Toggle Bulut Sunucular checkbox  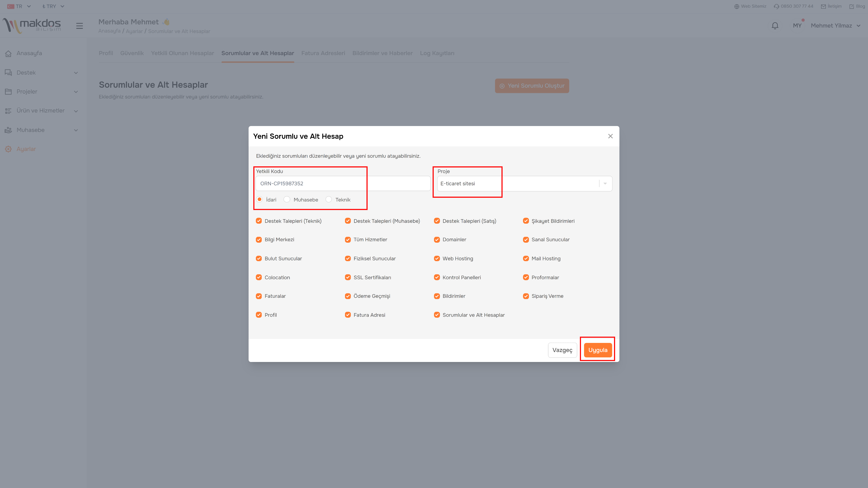pos(259,258)
